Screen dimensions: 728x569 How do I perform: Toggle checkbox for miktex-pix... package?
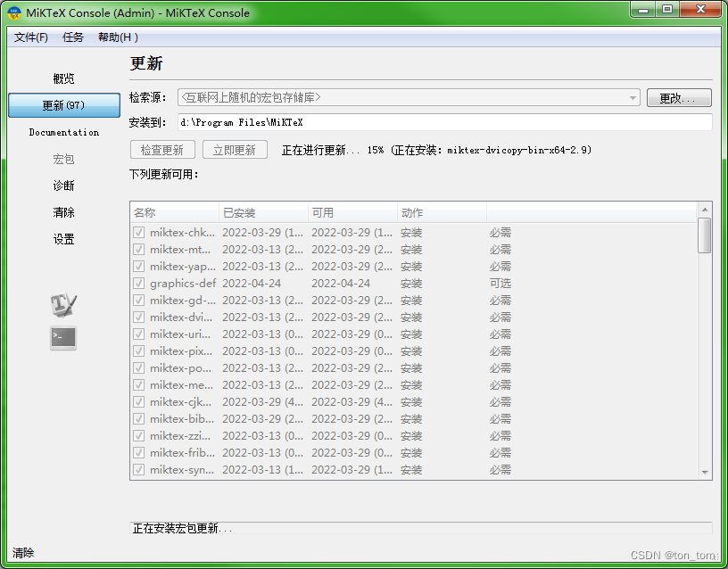tap(139, 350)
